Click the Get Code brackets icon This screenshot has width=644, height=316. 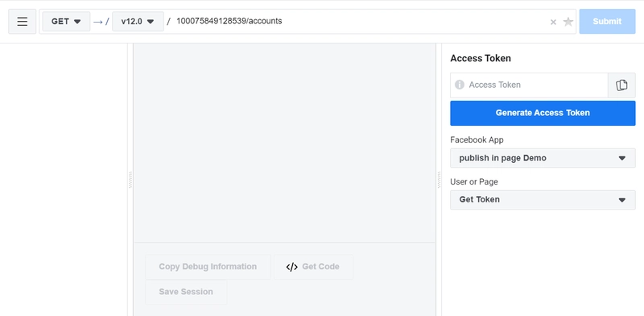[291, 267]
